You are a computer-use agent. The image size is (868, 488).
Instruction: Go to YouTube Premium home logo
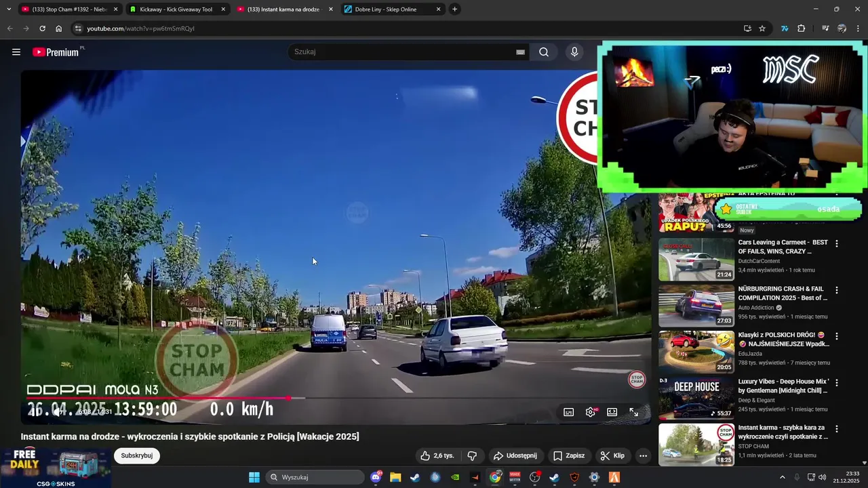point(57,52)
